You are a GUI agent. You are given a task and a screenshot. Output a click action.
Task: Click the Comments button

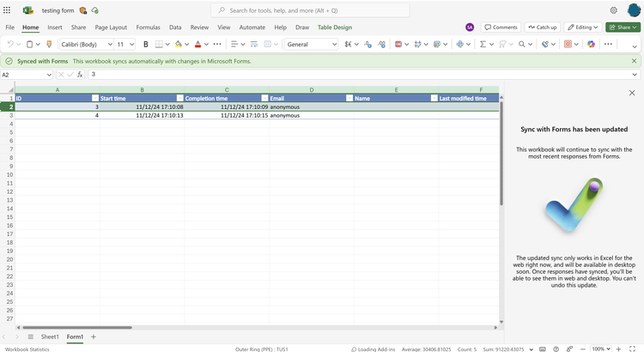501,27
